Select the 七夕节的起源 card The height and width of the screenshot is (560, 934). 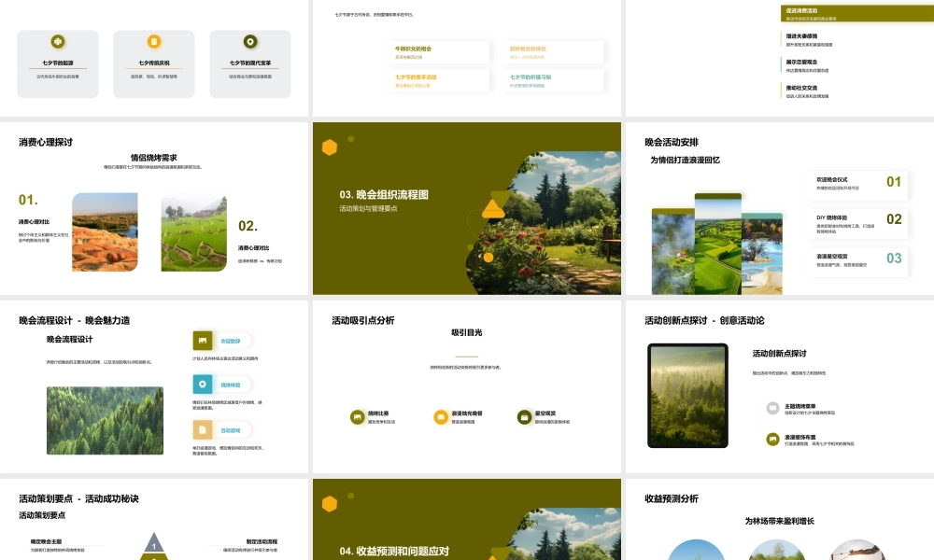pos(58,63)
